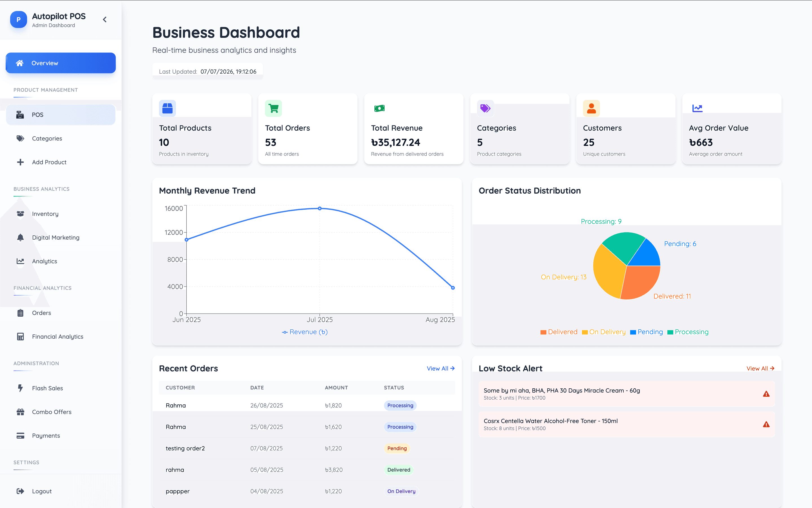Open Combo Offers

click(x=61, y=411)
